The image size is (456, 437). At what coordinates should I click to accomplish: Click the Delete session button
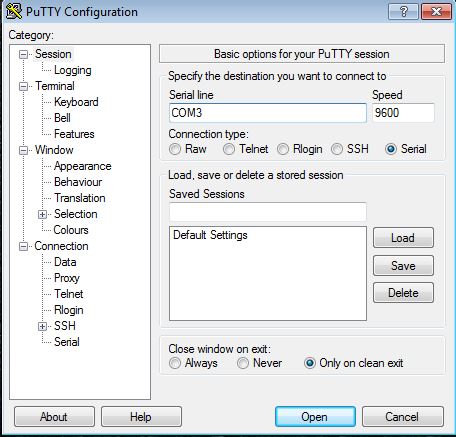click(x=403, y=293)
